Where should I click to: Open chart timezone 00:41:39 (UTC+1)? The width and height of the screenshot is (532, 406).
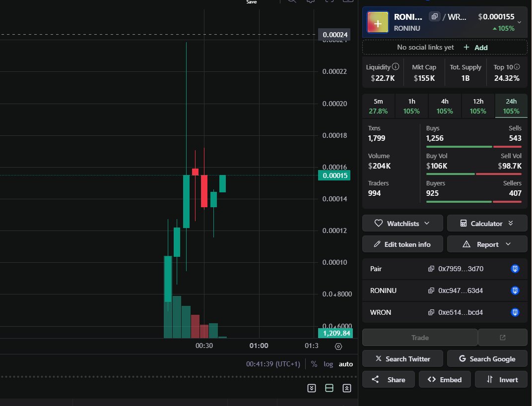[x=273, y=364]
